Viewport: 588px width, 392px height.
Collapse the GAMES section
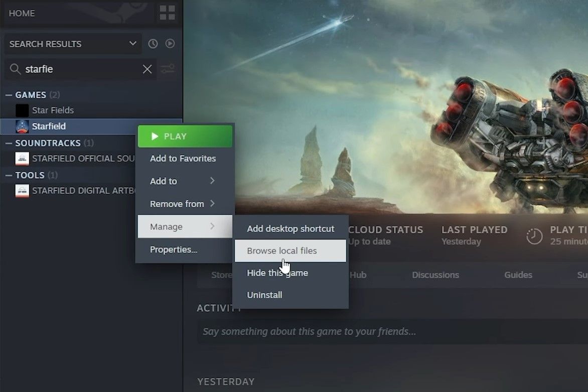(x=8, y=94)
